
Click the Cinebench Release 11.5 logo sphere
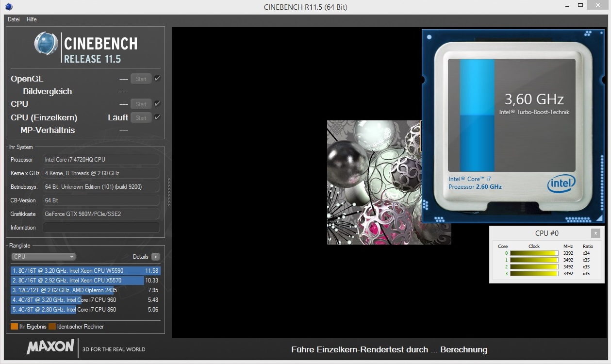click(x=46, y=44)
